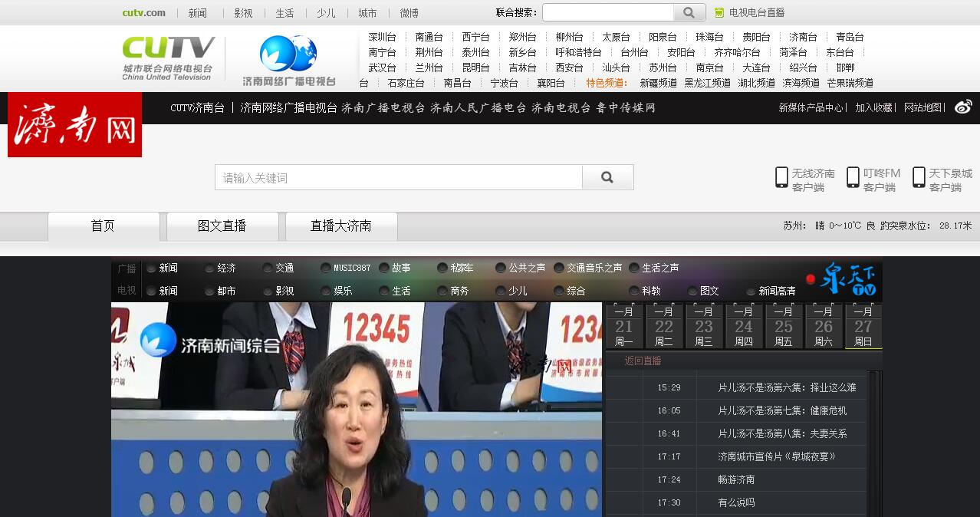This screenshot has width=980, height=517.
Task: Click the CUTV logo
Action: tap(169, 58)
